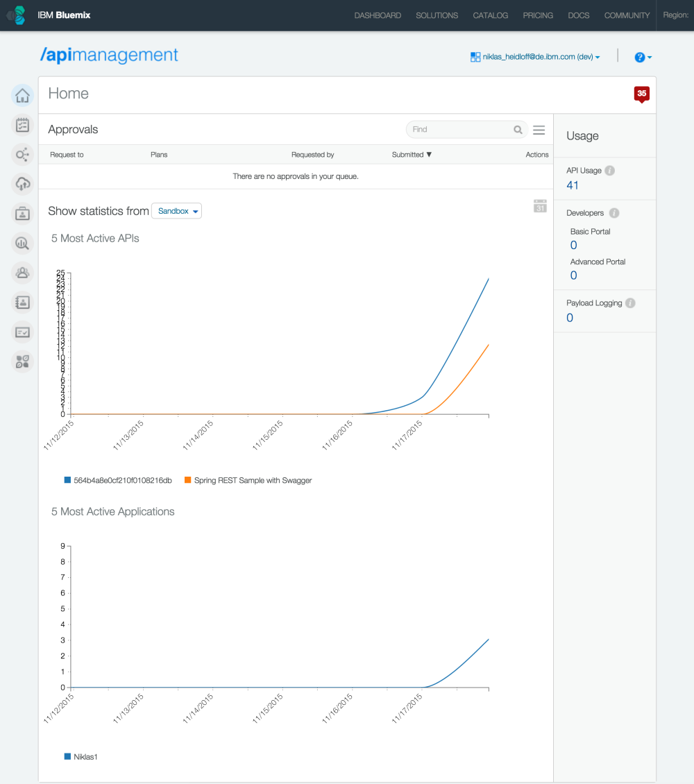Screen dimensions: 694x784
Task: Click the Request to column header
Action: (x=67, y=155)
